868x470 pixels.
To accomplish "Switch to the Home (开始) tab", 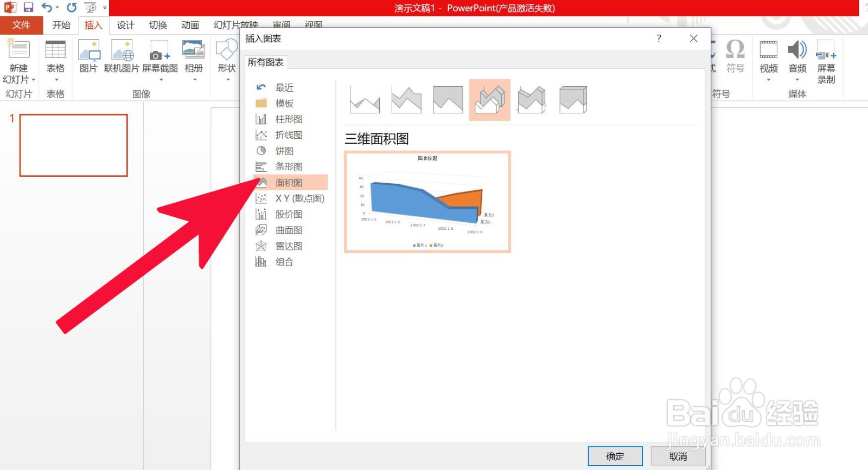I will (x=61, y=25).
